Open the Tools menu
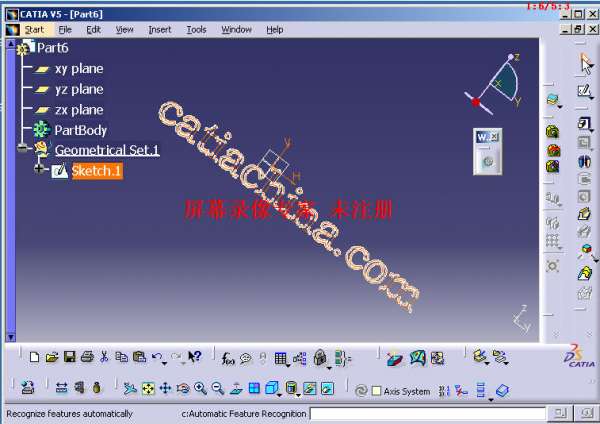The height and width of the screenshot is (424, 600). (x=196, y=30)
